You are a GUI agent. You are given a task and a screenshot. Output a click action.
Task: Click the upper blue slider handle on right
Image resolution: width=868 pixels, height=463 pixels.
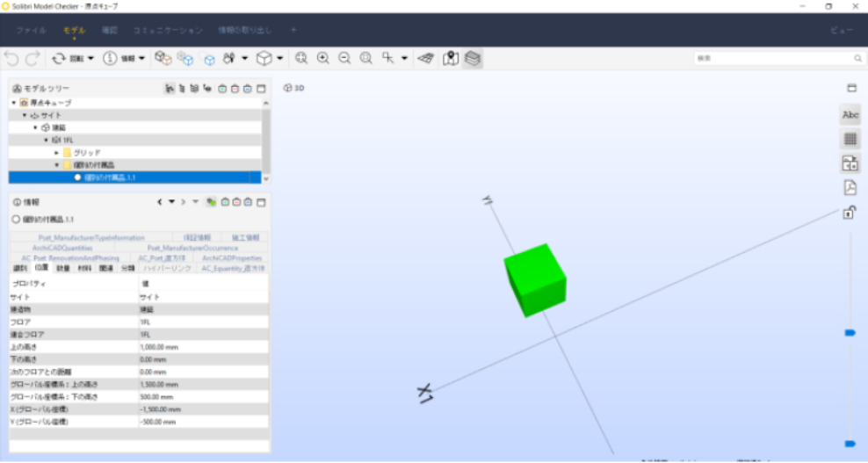[850, 333]
